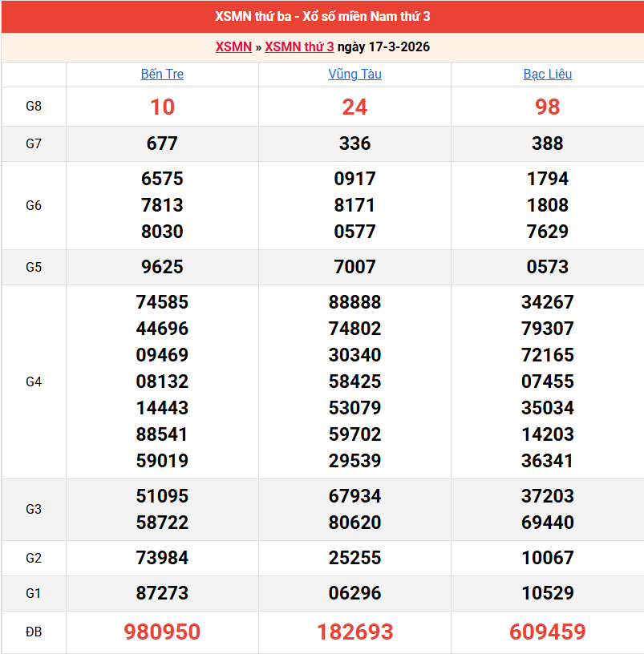
Task: Click the XSMN breadcrumb link
Action: click(233, 46)
